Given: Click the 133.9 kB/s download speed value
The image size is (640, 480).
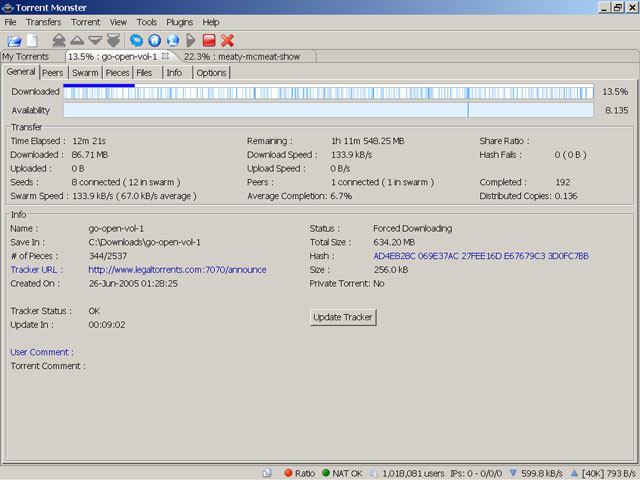Looking at the screenshot, I should click(351, 155).
